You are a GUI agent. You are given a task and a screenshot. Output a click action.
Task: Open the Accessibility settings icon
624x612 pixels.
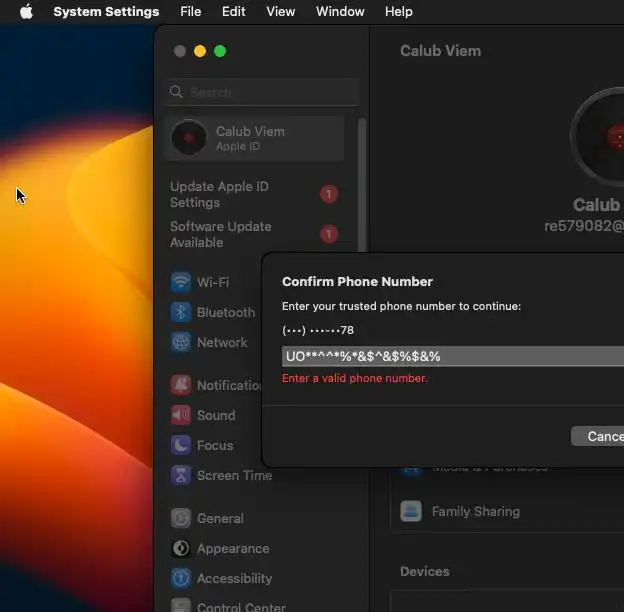(x=181, y=578)
